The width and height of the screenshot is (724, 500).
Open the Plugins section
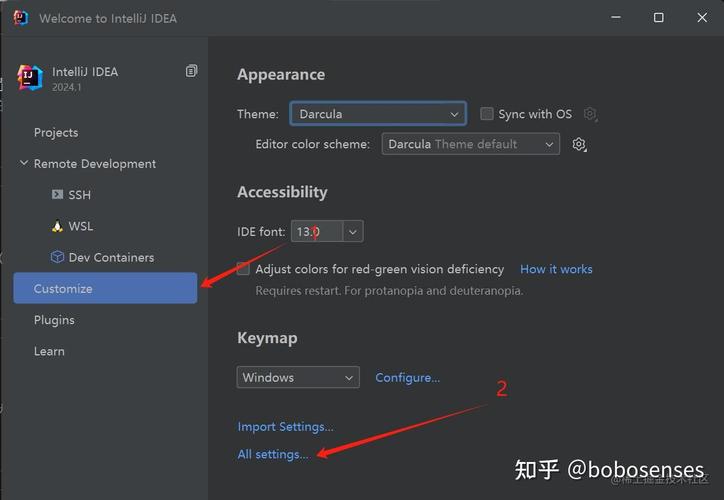[x=54, y=320]
